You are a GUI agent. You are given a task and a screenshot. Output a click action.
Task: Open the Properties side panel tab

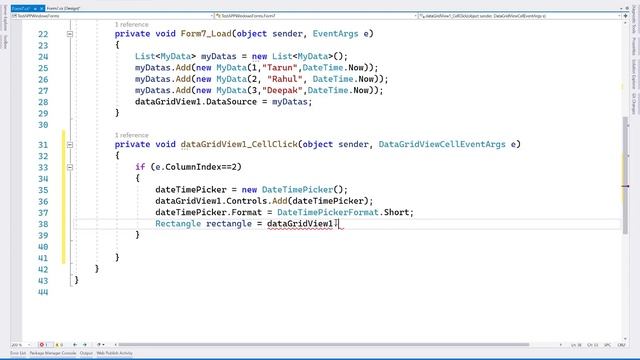click(x=634, y=46)
